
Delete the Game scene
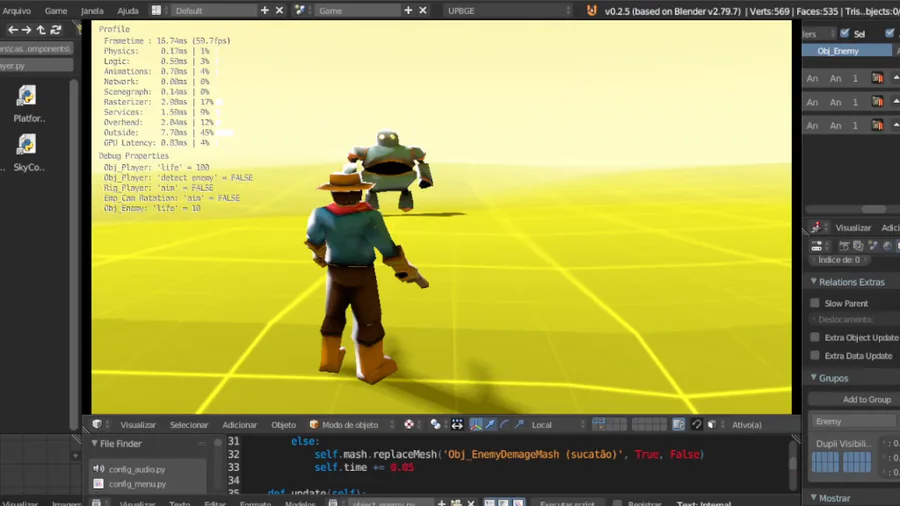[423, 10]
